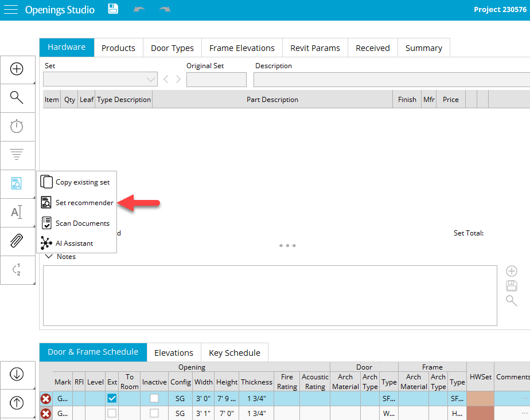
Task: Click the highlighted set recommender sidebar tool
Action: [17, 183]
